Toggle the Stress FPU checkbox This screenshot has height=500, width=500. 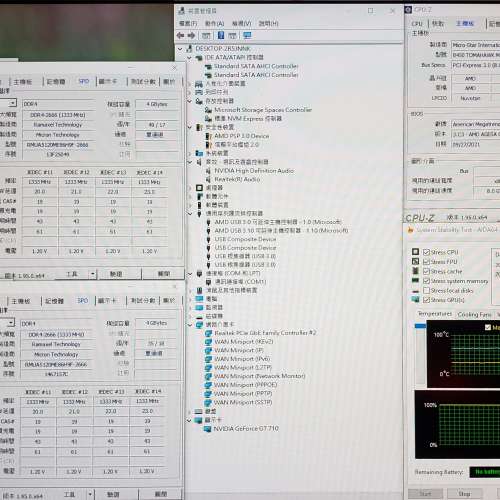426,262
